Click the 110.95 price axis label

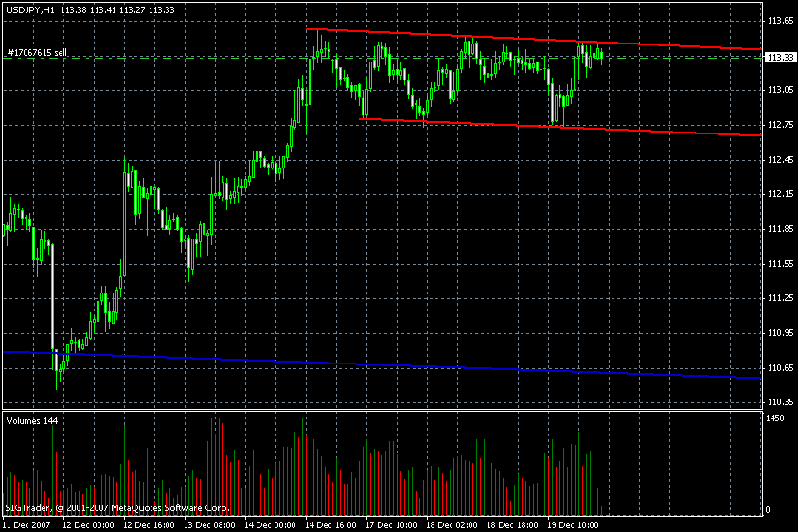pyautogui.click(x=780, y=333)
